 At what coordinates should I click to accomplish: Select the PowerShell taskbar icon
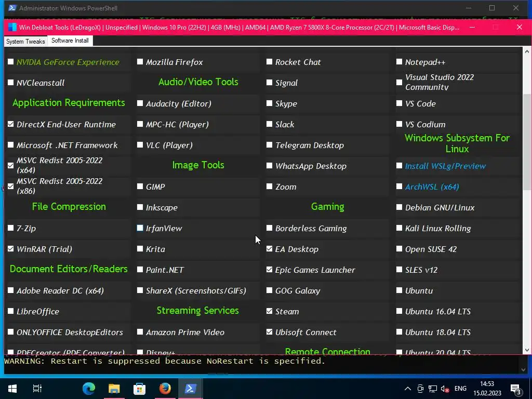[x=190, y=389]
